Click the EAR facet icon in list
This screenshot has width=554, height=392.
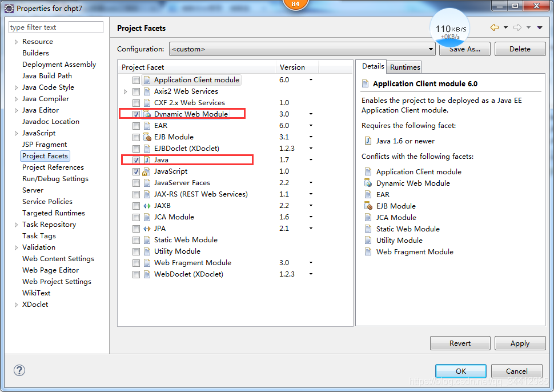[x=147, y=126]
